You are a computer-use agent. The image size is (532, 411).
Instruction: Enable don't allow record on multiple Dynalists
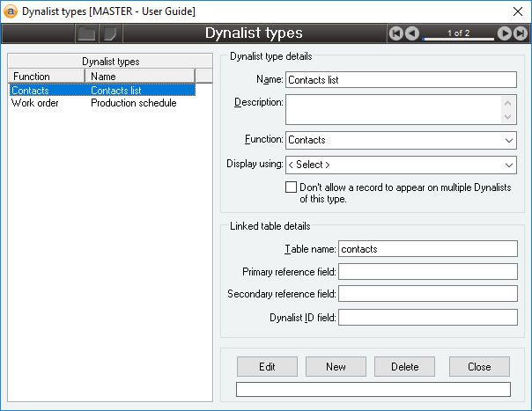point(292,187)
